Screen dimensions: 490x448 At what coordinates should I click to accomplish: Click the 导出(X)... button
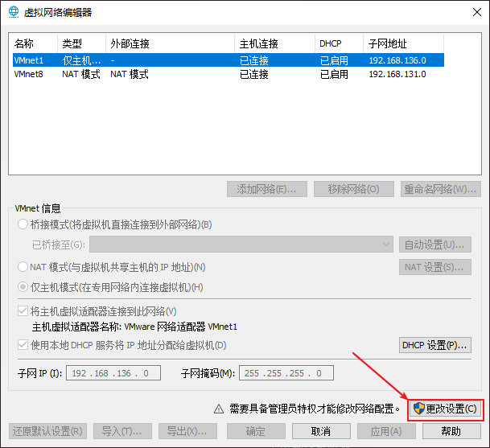coord(187,431)
